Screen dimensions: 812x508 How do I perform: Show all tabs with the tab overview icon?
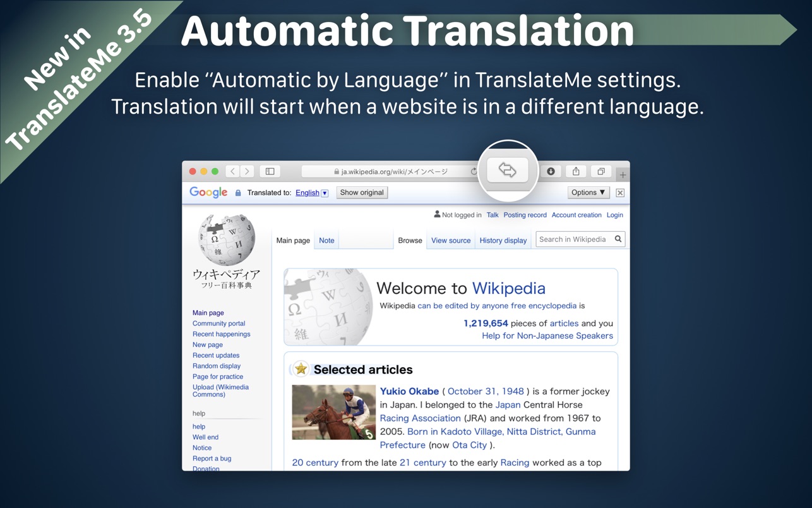(601, 171)
